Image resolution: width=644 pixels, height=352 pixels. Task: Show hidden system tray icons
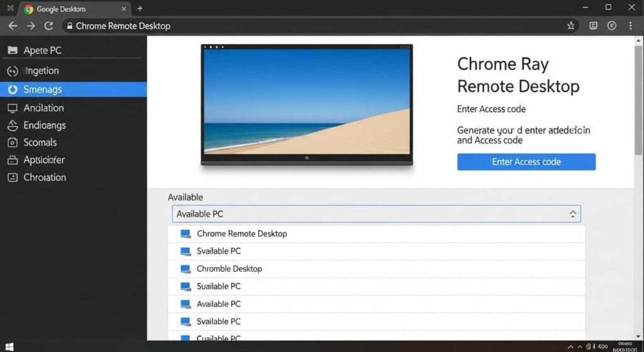tap(570, 347)
